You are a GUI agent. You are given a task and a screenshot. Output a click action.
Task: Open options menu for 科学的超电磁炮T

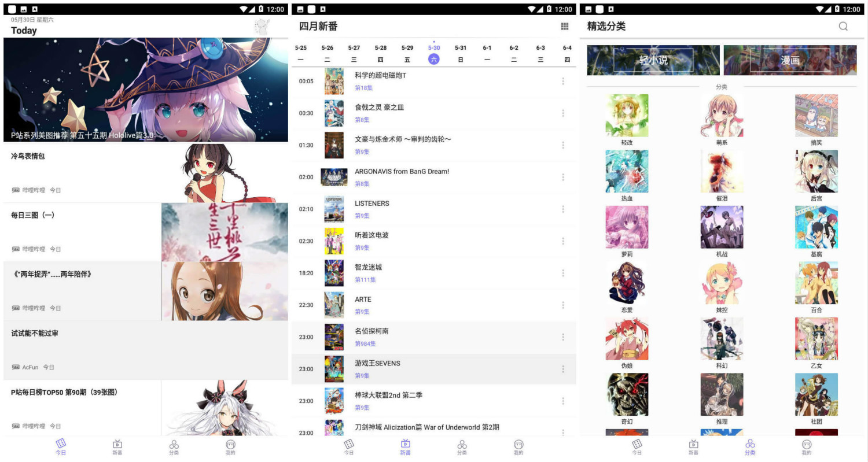562,81
